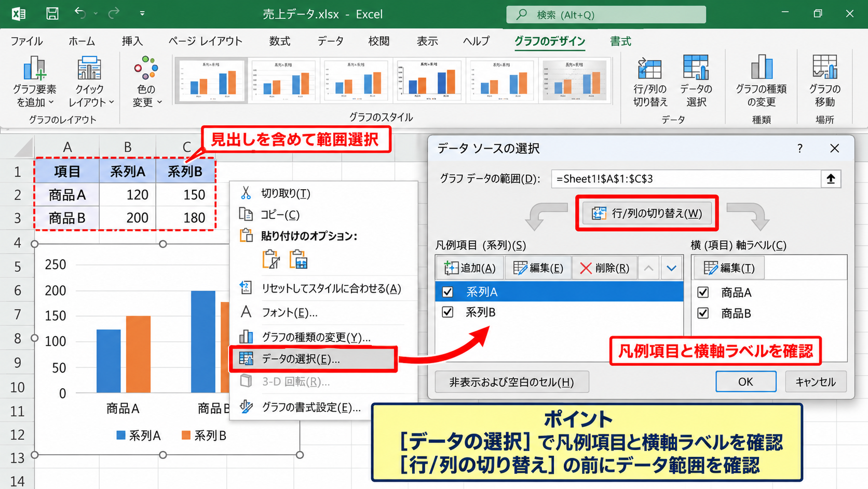Click the Save icon in title bar
This screenshot has width=868, height=489.
(52, 14)
